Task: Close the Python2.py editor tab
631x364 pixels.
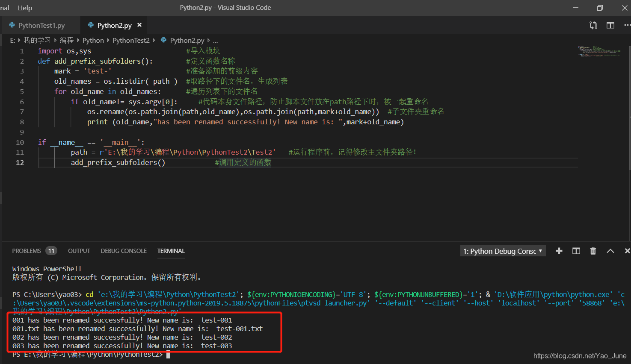Action: [x=139, y=25]
